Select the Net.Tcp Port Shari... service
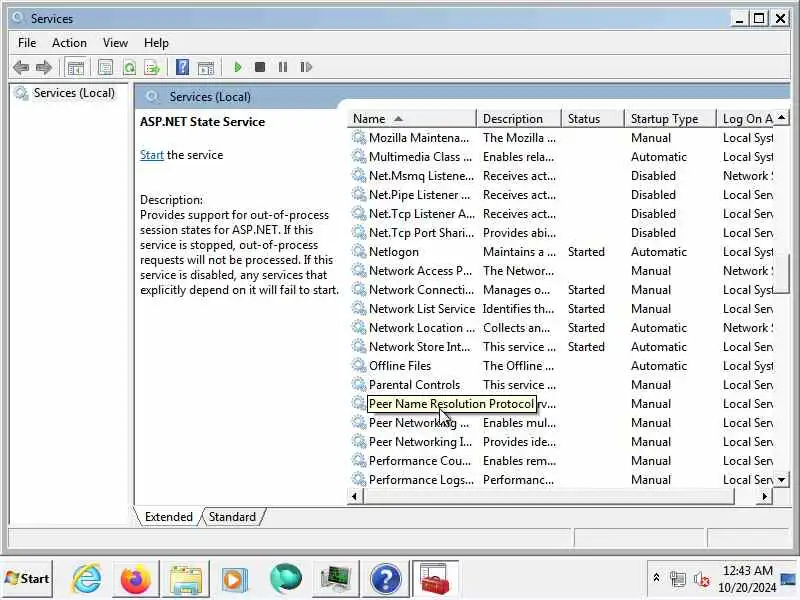Image resolution: width=800 pixels, height=600 pixels. tap(562, 233)
